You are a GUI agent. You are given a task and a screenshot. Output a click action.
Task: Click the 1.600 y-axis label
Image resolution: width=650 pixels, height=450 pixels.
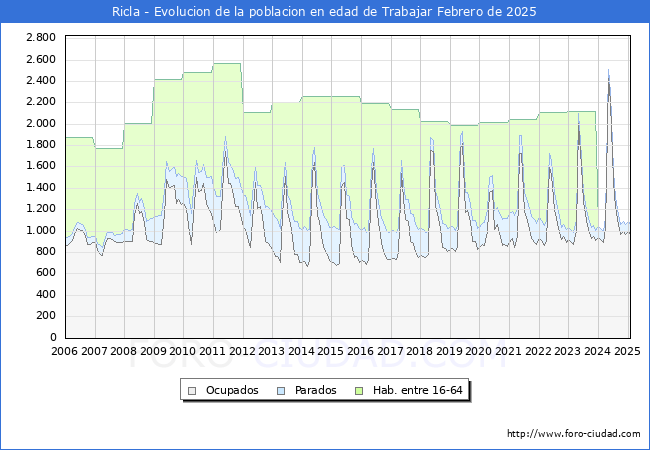click(41, 166)
